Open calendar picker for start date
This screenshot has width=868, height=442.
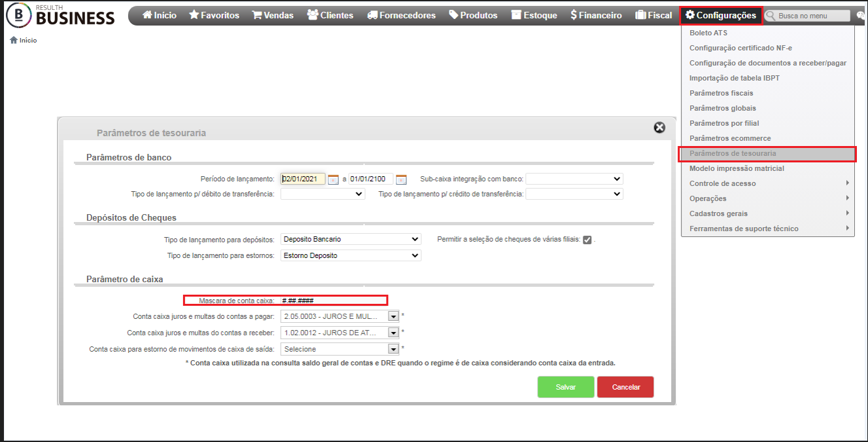[x=333, y=179]
